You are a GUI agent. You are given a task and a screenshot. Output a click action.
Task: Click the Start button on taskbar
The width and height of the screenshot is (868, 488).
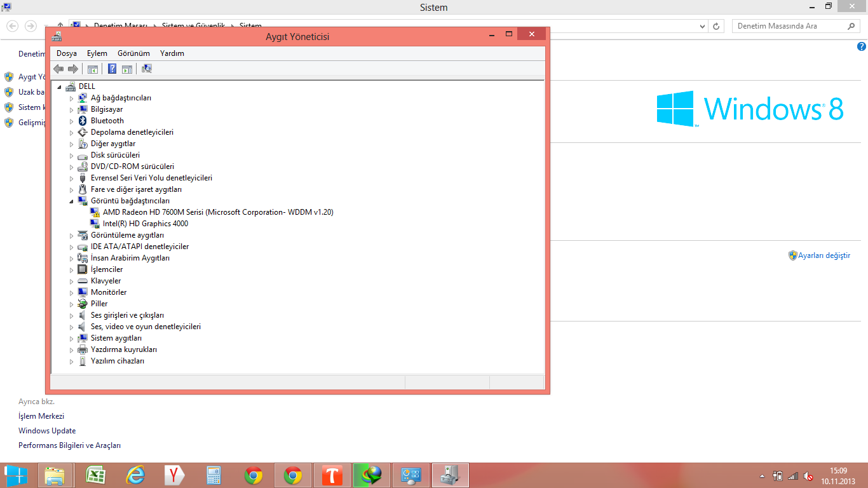point(17,475)
